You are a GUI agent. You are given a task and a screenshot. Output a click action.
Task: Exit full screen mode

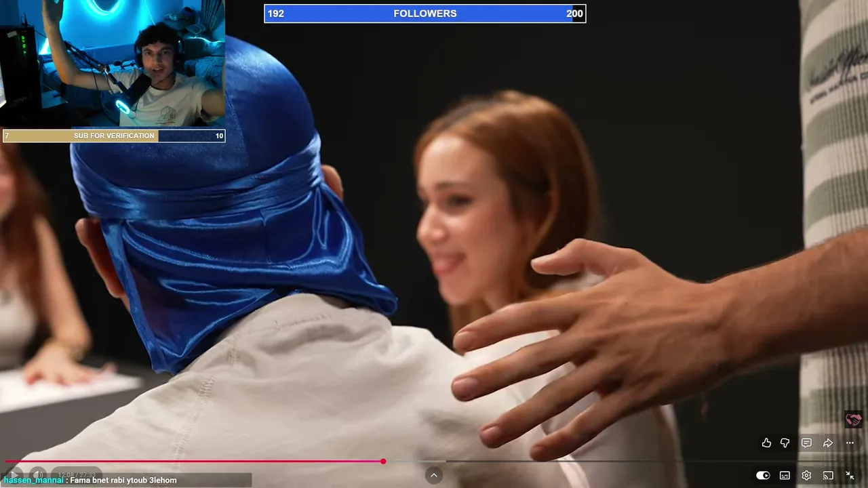click(850, 476)
